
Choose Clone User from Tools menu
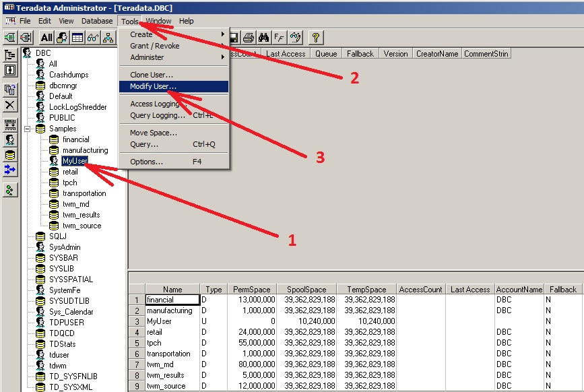coord(174,75)
